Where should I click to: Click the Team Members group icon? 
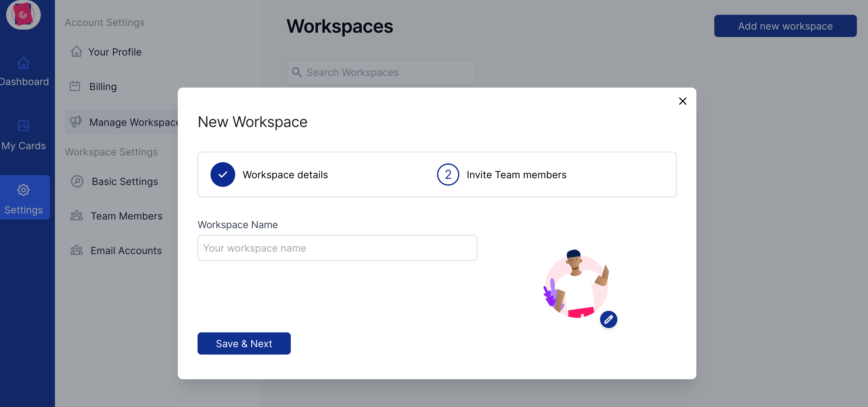click(77, 216)
